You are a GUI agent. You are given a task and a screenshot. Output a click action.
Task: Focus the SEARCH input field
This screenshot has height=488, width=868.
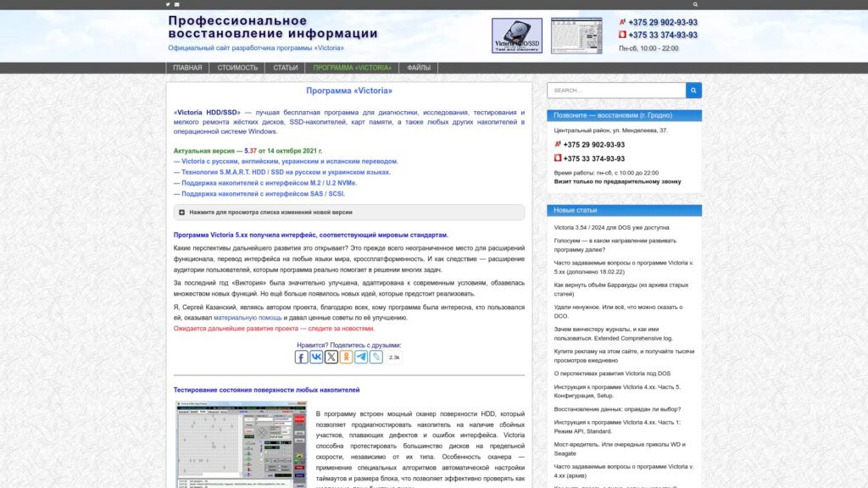coord(616,90)
